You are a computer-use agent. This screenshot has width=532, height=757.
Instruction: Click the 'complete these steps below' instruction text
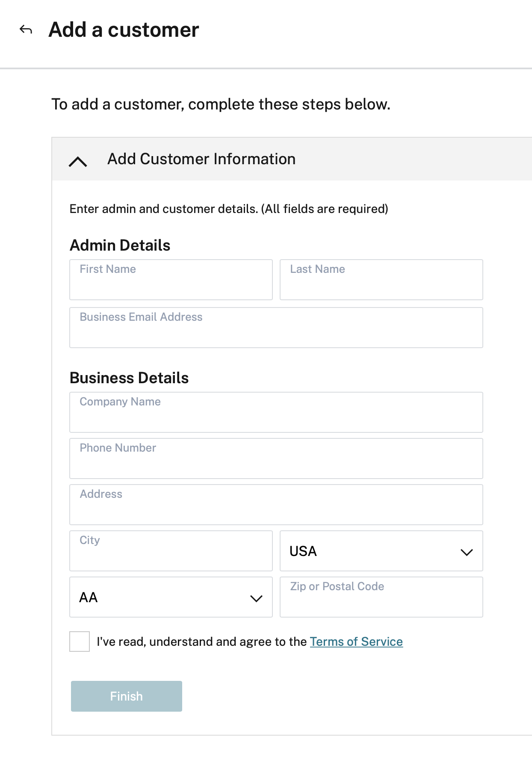click(289, 104)
